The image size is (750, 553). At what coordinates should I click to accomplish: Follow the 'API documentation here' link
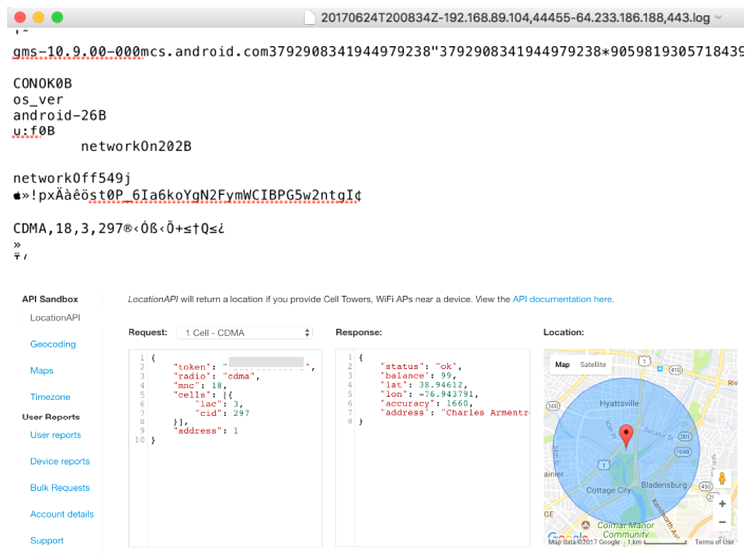pyautogui.click(x=562, y=299)
